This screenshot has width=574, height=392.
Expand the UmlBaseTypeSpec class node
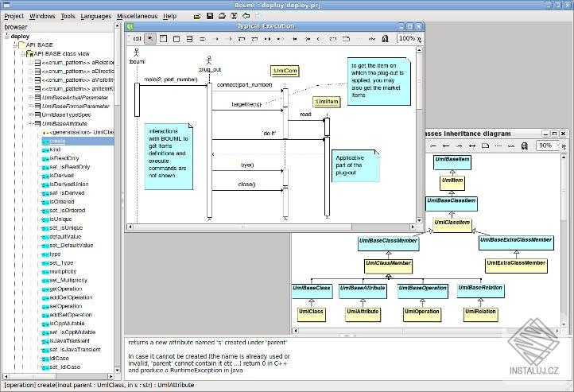tap(30, 115)
